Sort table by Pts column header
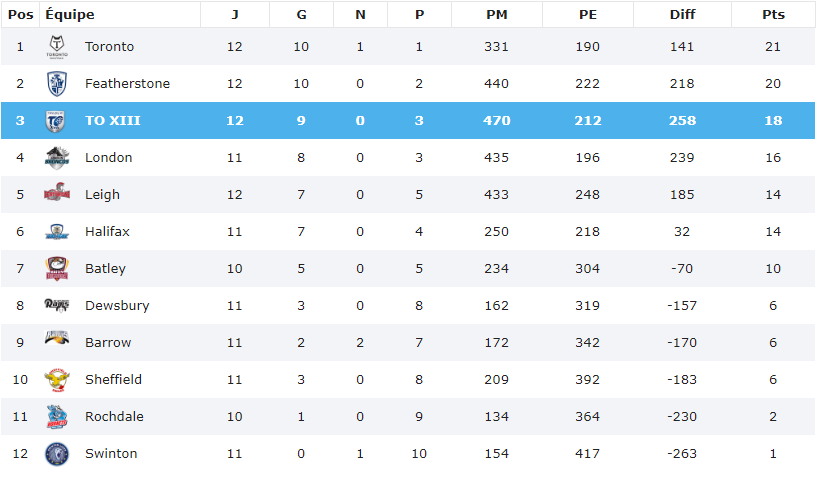The image size is (816, 477). point(773,15)
